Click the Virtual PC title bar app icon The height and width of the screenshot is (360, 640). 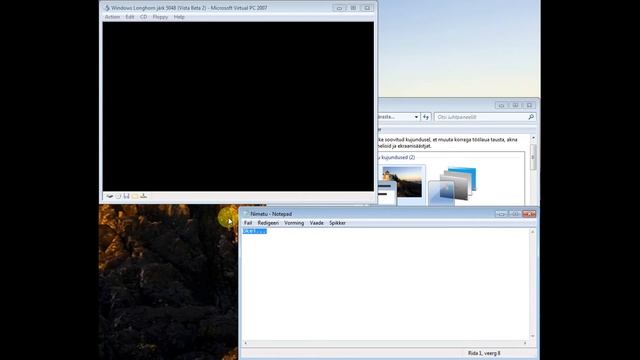pos(107,8)
